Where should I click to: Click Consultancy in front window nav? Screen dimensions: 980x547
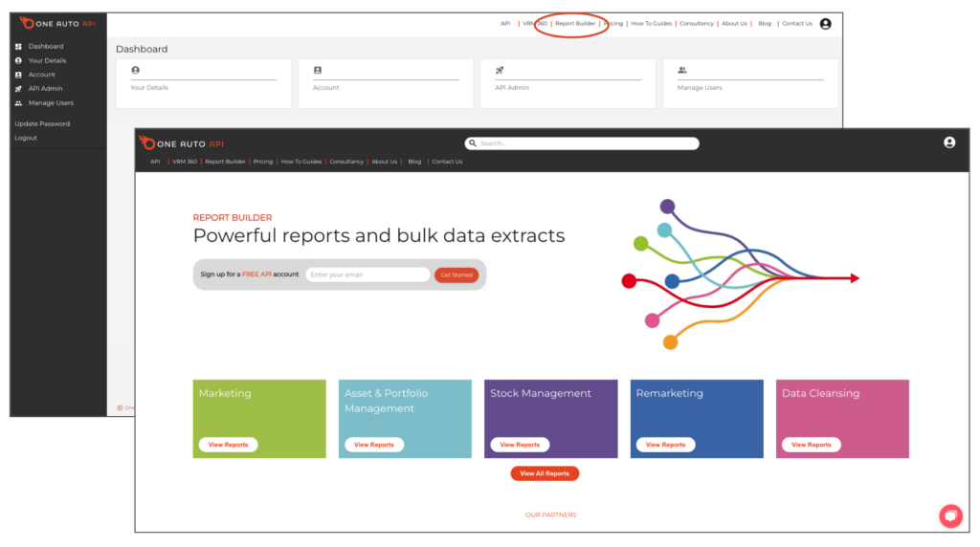[346, 162]
